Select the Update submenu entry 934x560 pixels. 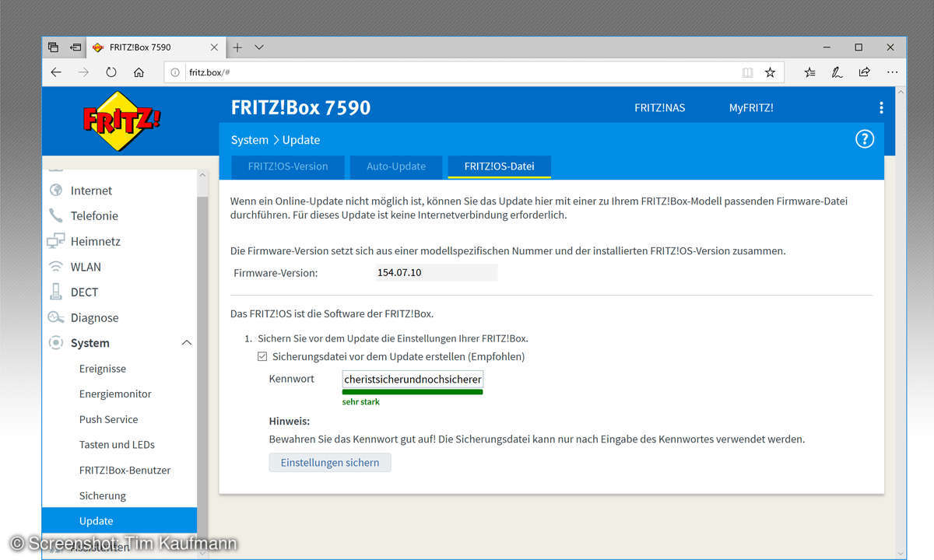tap(119, 521)
